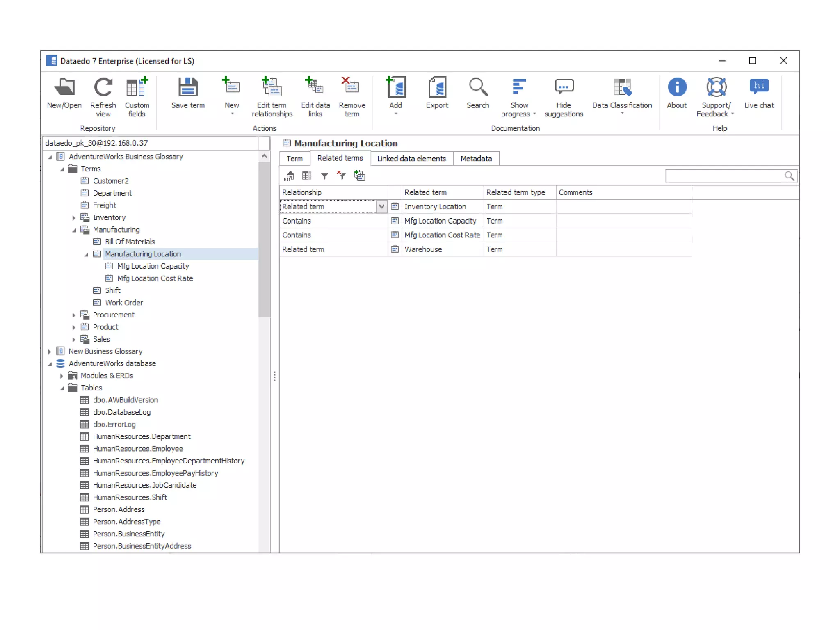
Task: Click the Edit data links icon
Action: point(315,87)
